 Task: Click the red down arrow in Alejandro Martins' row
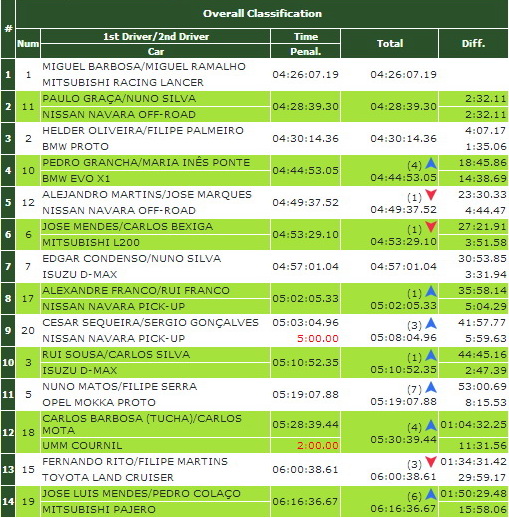(x=431, y=195)
